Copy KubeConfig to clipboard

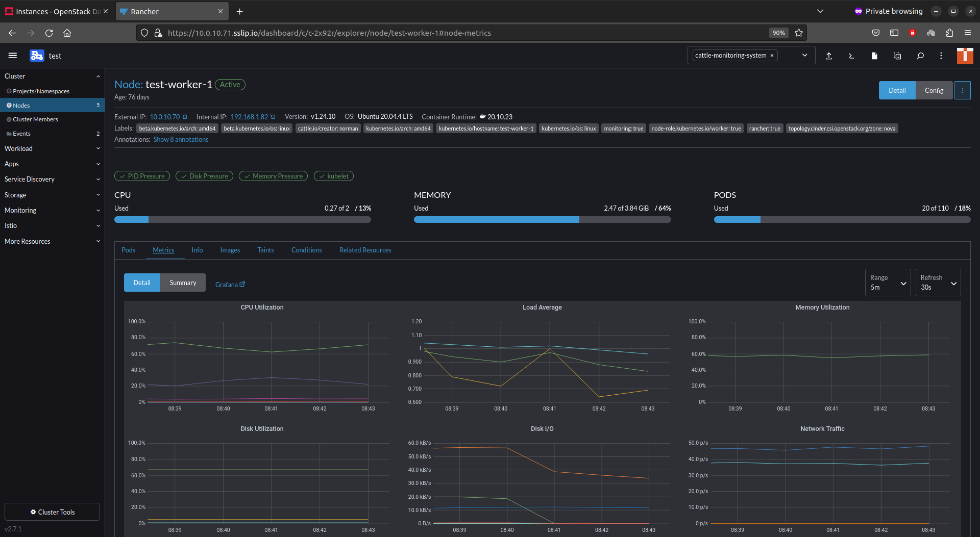click(897, 56)
